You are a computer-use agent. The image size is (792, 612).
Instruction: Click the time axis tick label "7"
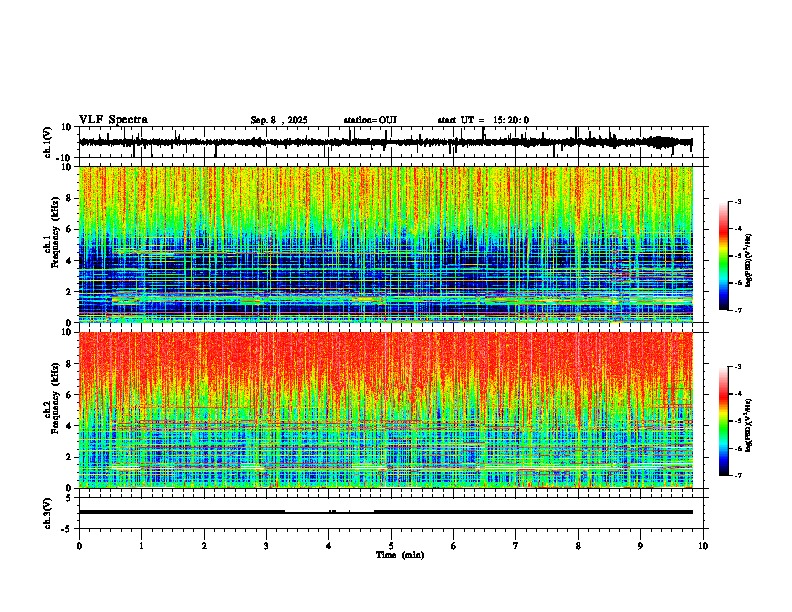pyautogui.click(x=516, y=546)
